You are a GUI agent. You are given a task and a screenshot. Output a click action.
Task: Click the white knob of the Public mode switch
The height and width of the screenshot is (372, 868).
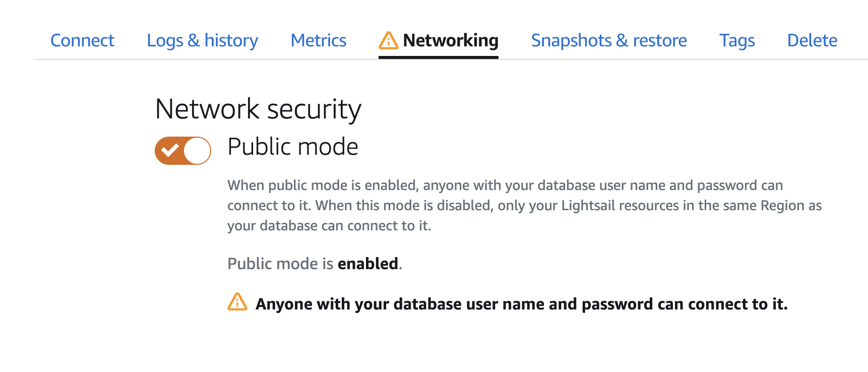197,150
